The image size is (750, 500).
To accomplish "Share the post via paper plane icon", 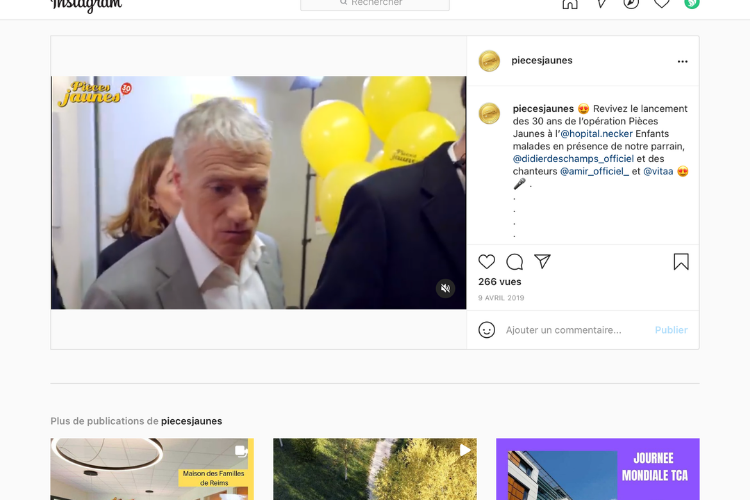I will coord(542,261).
